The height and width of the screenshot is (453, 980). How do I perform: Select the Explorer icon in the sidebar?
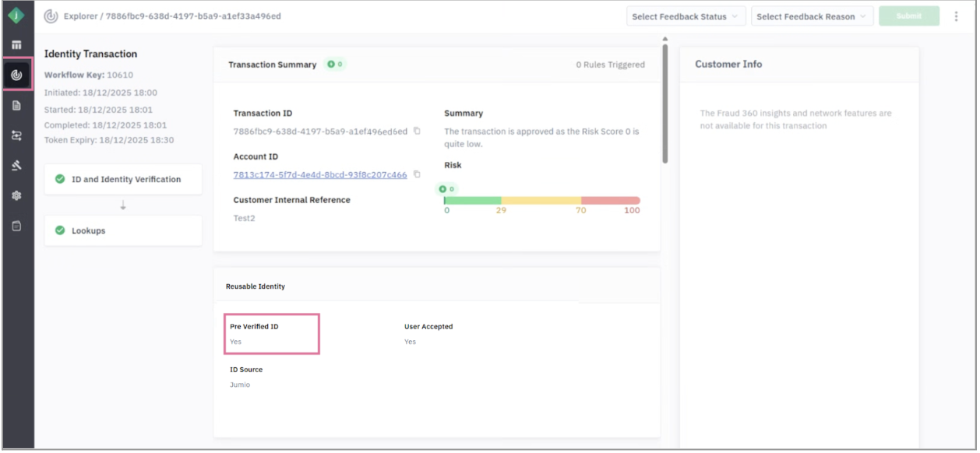coord(16,75)
